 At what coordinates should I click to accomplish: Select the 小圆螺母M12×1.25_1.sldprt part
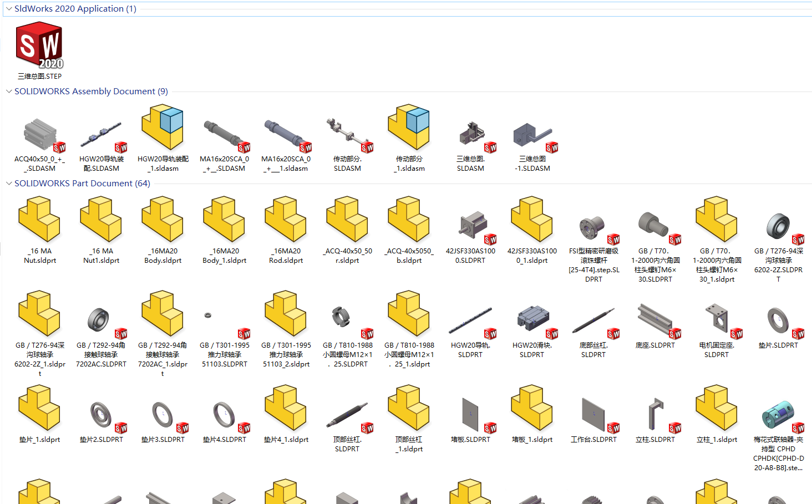click(x=409, y=329)
